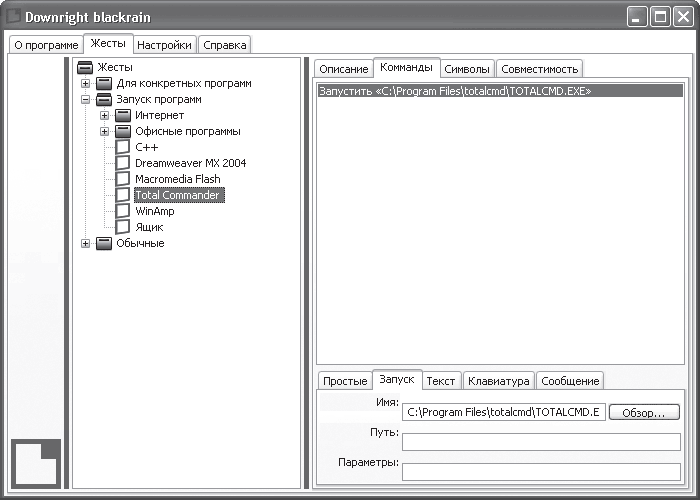Select the Запустить TOTALCMD.EXE command row
This screenshot has height=500, width=700.
click(500, 91)
